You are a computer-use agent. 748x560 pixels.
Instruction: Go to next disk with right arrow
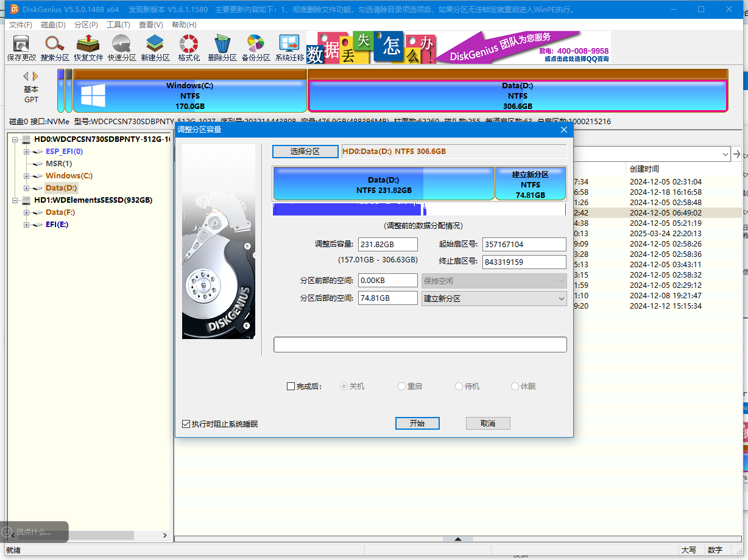point(35,76)
